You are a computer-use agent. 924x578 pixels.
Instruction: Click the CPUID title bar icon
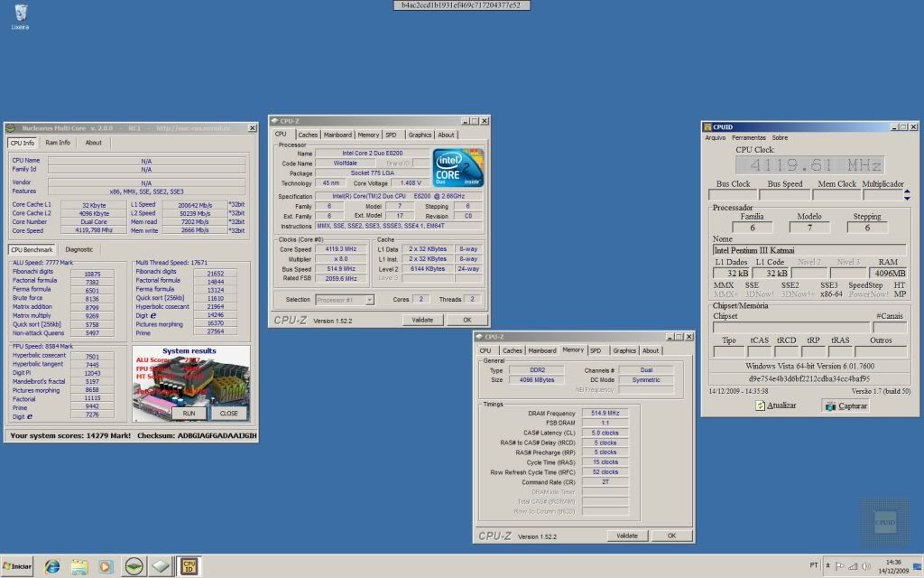(x=707, y=126)
